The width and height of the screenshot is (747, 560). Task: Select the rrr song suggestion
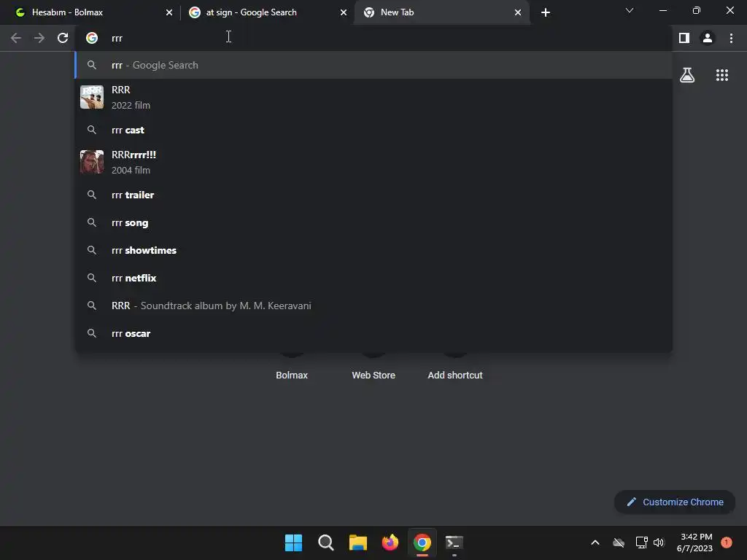[x=373, y=222]
